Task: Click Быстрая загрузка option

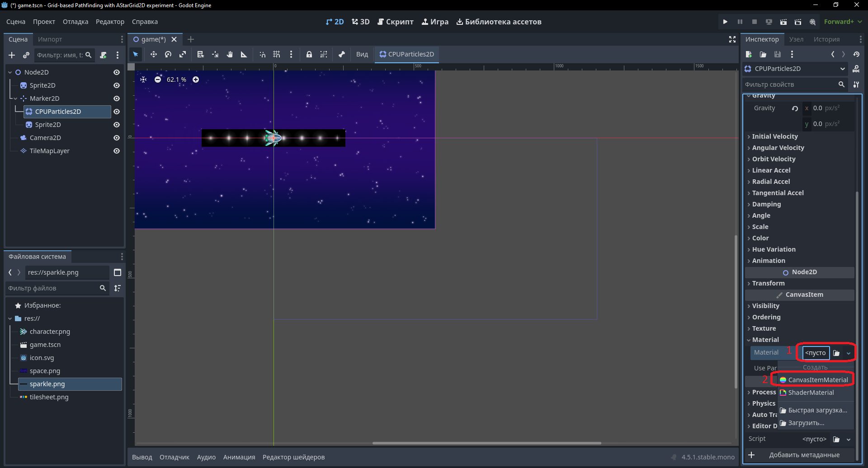Action: 816,410
